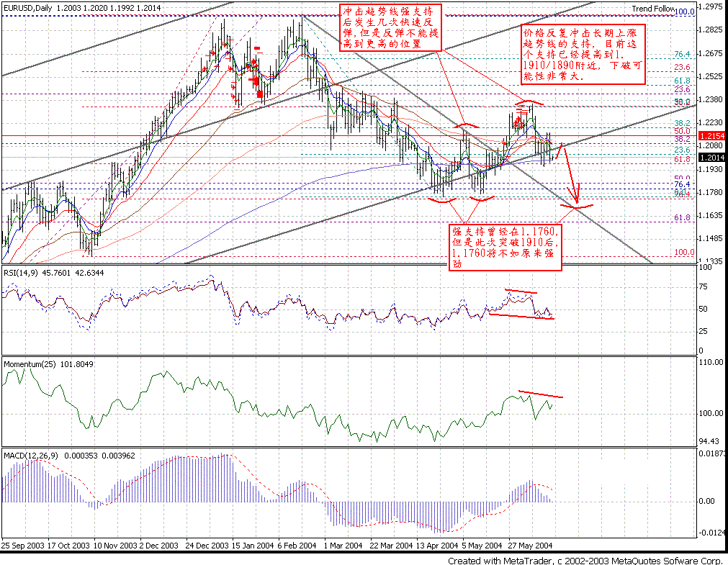Select the 17 Oct 2003 date label

tap(68, 545)
